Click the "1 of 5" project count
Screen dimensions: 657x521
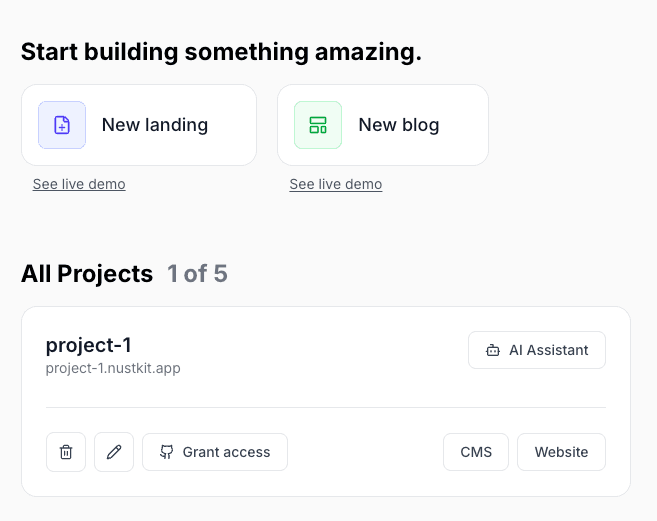[x=197, y=274]
